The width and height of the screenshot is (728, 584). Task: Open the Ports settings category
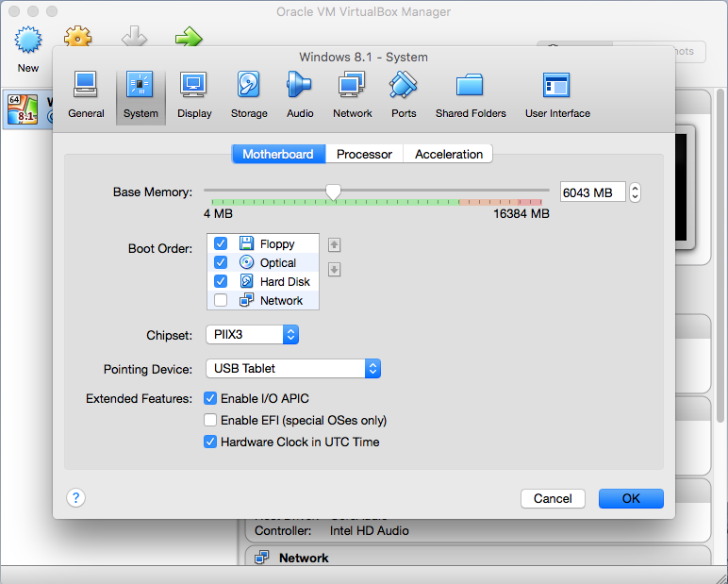404,95
